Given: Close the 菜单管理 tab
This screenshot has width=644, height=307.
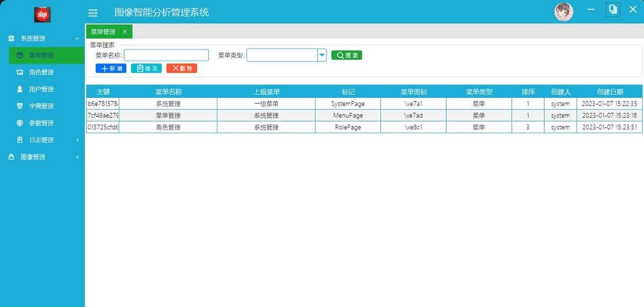Looking at the screenshot, I should pyautogui.click(x=125, y=32).
